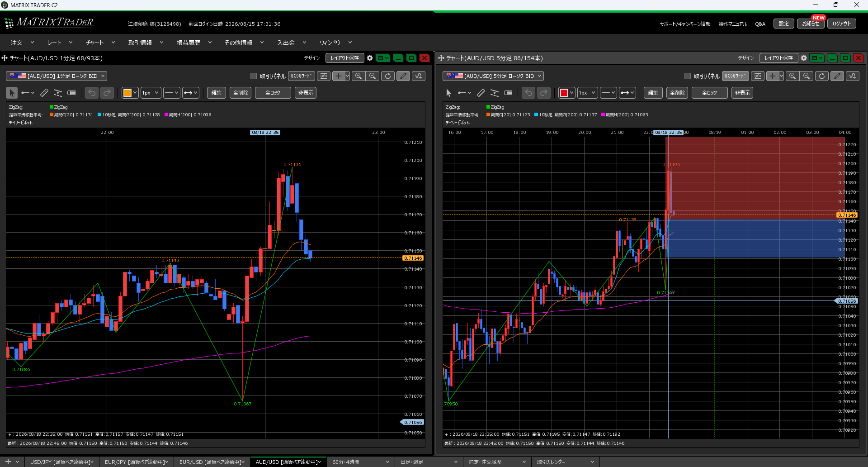The width and height of the screenshot is (868, 467).
Task: Refresh the 1分足 chart
Action: [x=388, y=76]
